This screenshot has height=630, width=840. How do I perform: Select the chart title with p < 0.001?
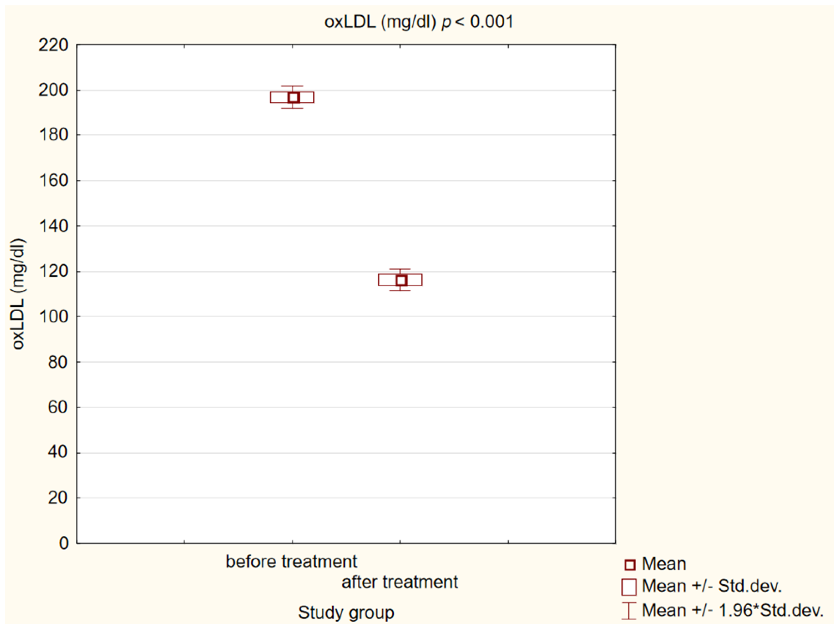click(x=419, y=22)
